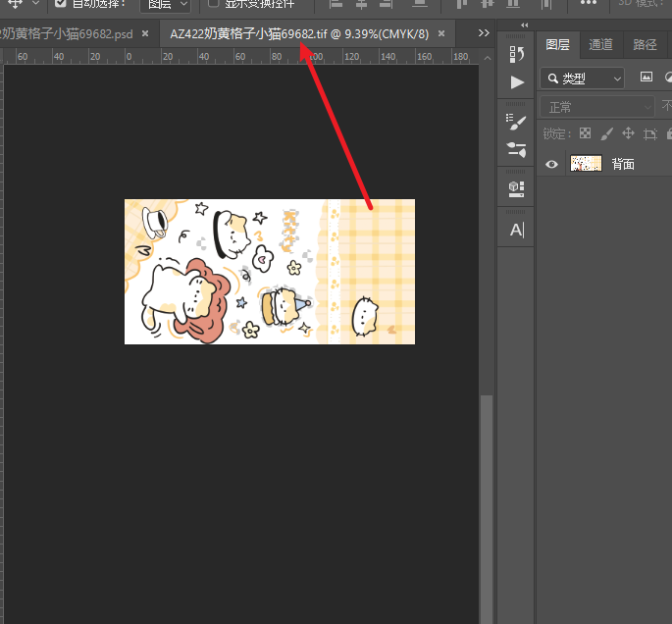
Task: Click the horizontal ruler at 100 mark
Action: [x=316, y=57]
